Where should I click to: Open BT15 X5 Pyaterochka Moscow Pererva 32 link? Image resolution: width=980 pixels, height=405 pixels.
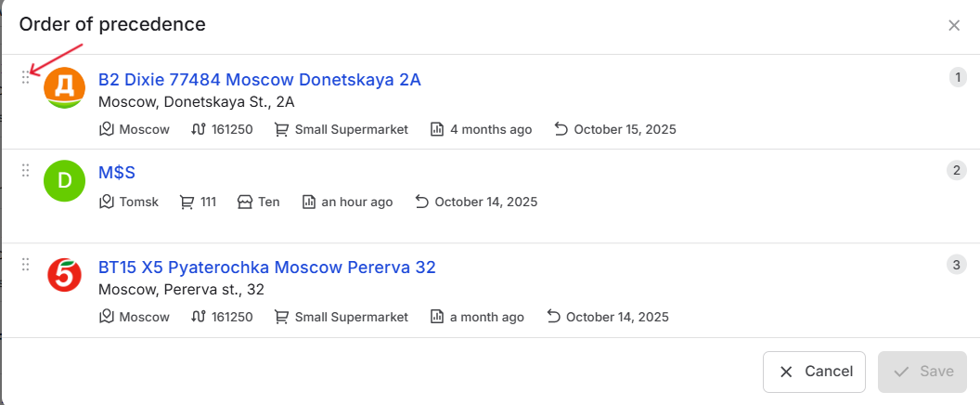[266, 268]
